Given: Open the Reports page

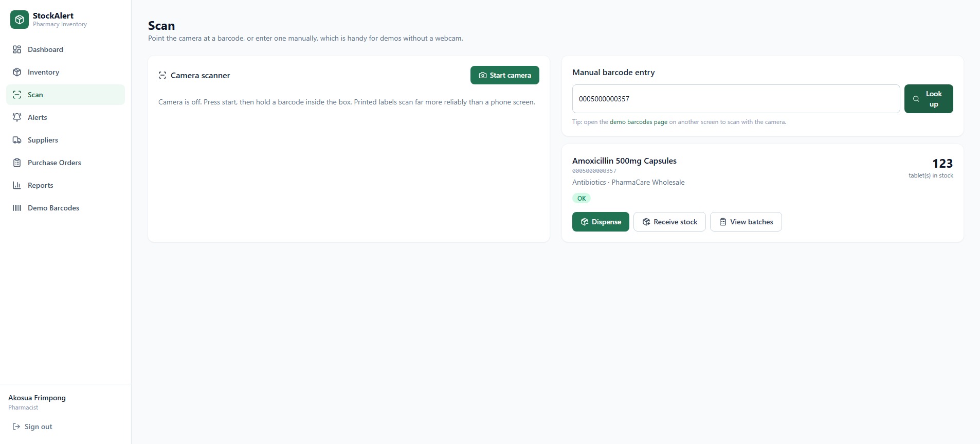Looking at the screenshot, I should tap(65, 185).
